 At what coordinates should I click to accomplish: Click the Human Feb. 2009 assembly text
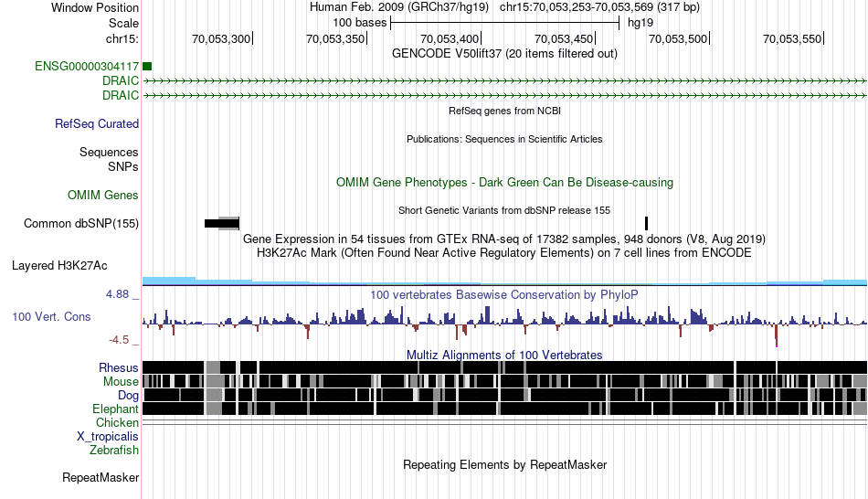(399, 7)
